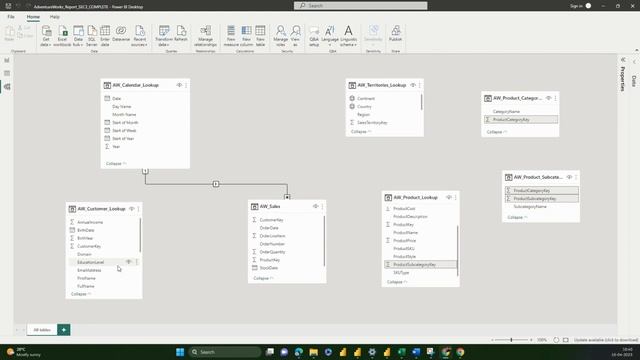Collapse the AW_Product_Subcategories table card
This screenshot has width=640, height=360.
(517, 217)
